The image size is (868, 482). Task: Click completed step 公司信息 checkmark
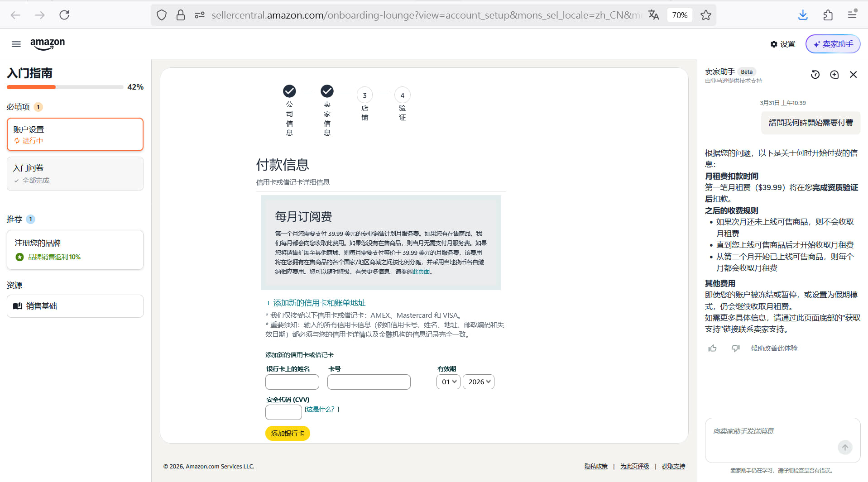(x=289, y=91)
